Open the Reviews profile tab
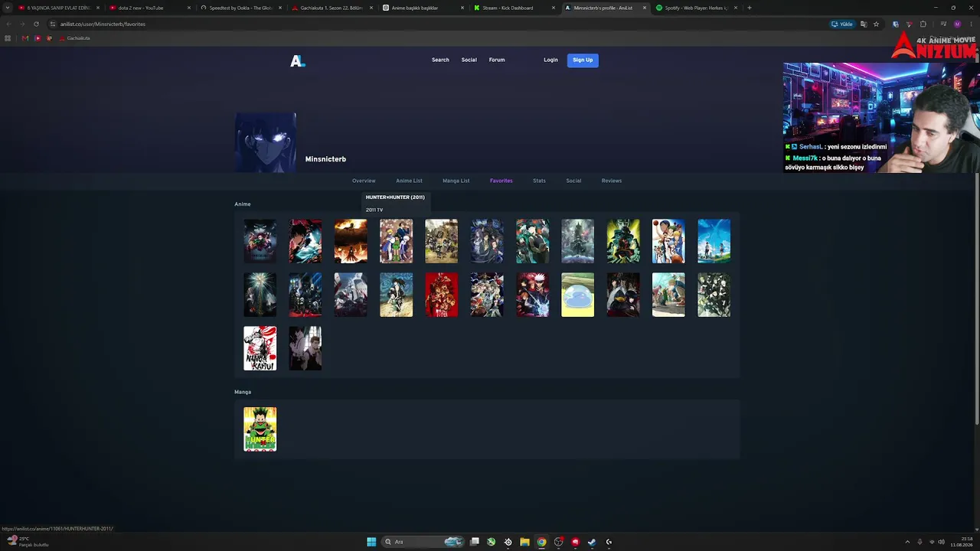980x551 pixels. pyautogui.click(x=612, y=181)
